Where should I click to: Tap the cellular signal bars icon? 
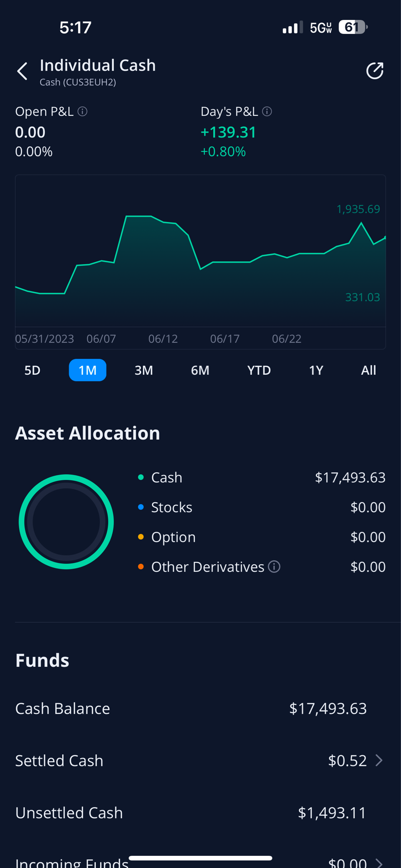(x=292, y=28)
